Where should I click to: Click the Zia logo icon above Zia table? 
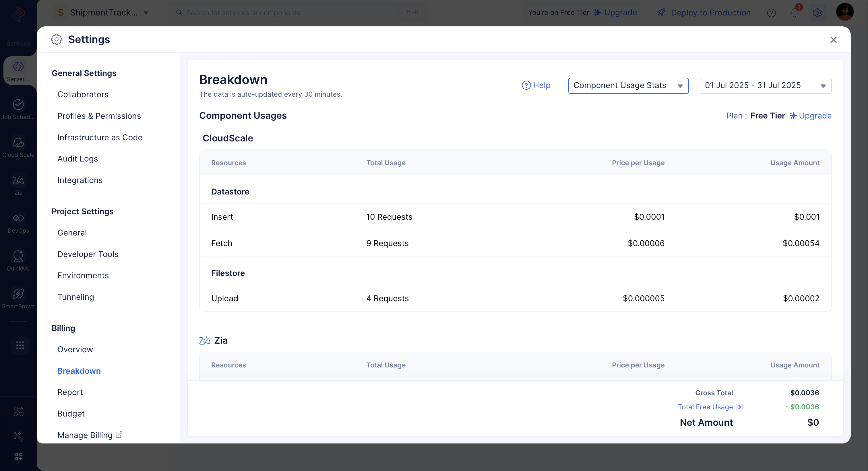click(205, 340)
